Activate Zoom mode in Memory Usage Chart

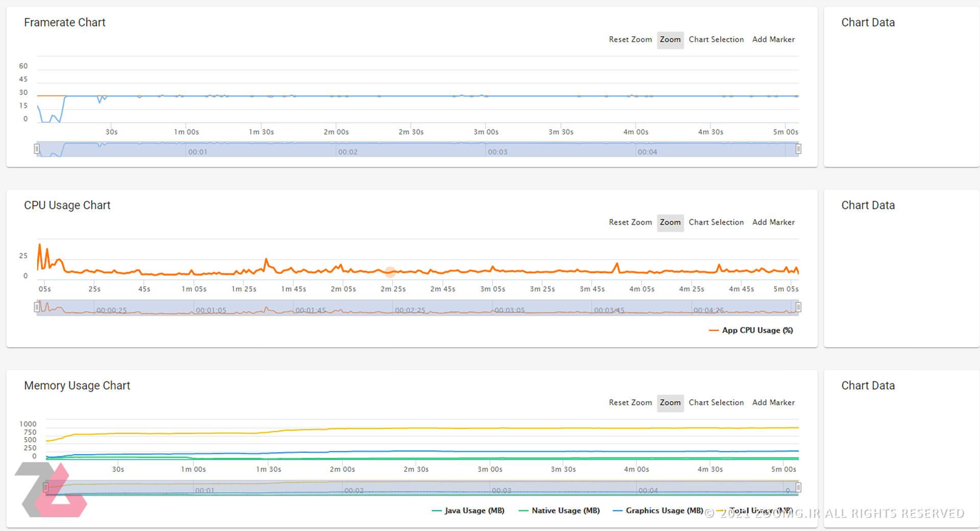click(x=670, y=402)
